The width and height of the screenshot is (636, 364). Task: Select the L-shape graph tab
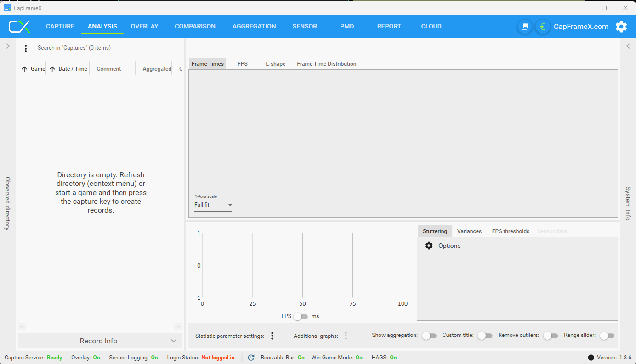(276, 64)
